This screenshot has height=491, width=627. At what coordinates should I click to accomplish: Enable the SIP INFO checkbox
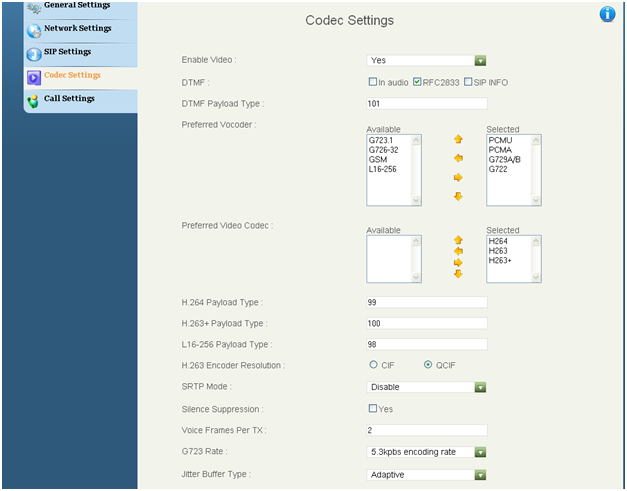468,82
